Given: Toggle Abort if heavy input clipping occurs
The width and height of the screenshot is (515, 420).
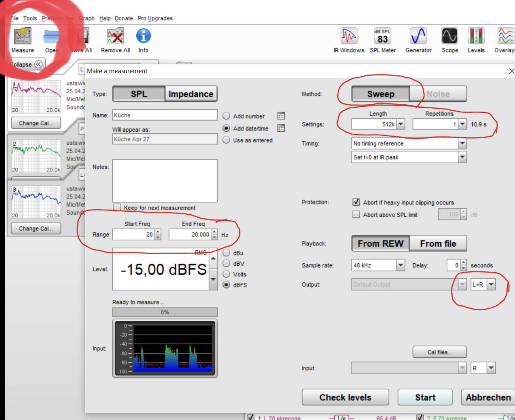Looking at the screenshot, I should point(356,202).
